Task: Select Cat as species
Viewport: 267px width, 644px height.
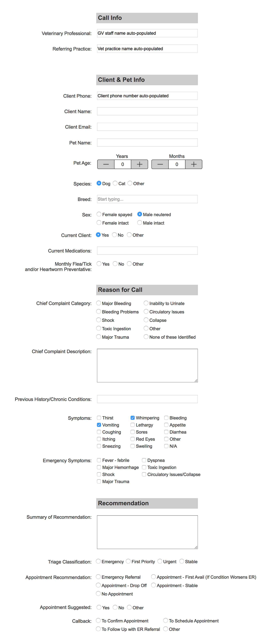Action: point(115,183)
